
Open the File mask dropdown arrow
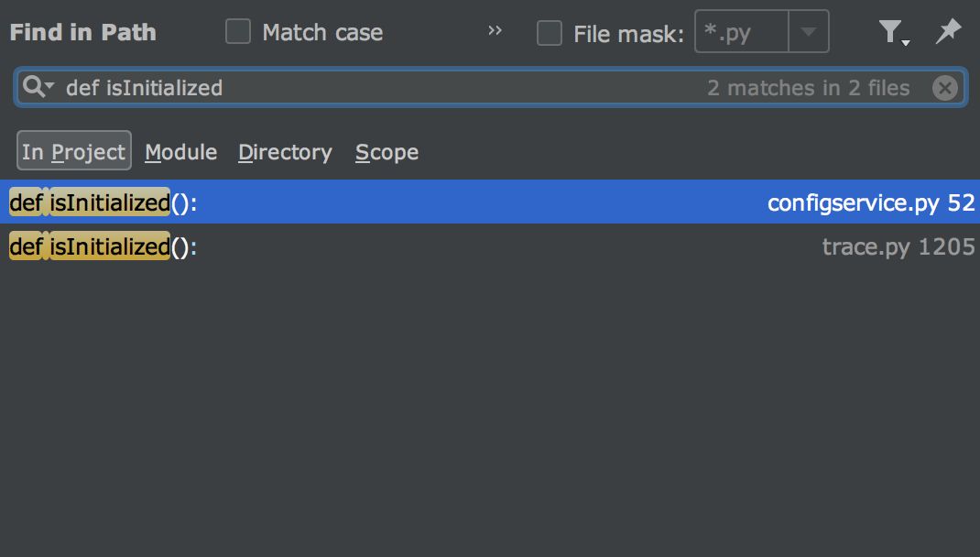pos(809,31)
